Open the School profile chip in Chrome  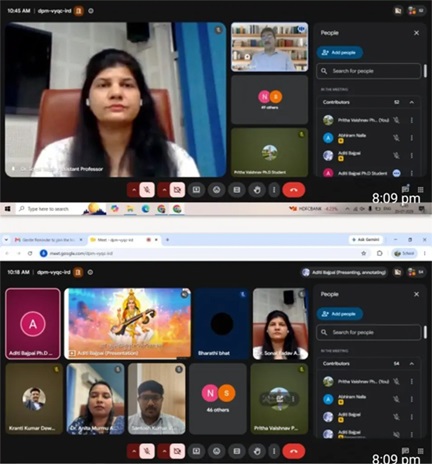(x=404, y=253)
